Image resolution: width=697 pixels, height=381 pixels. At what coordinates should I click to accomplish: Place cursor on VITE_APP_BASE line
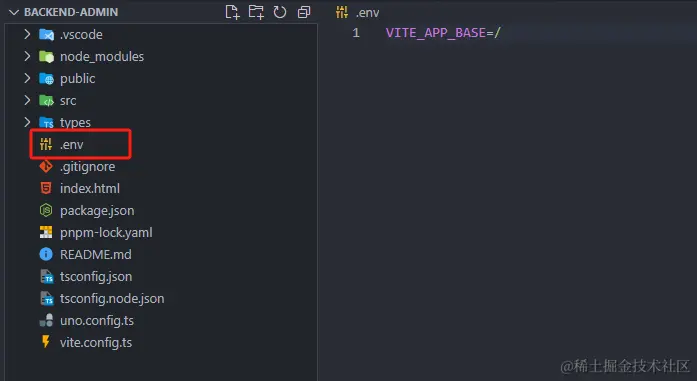[443, 33]
